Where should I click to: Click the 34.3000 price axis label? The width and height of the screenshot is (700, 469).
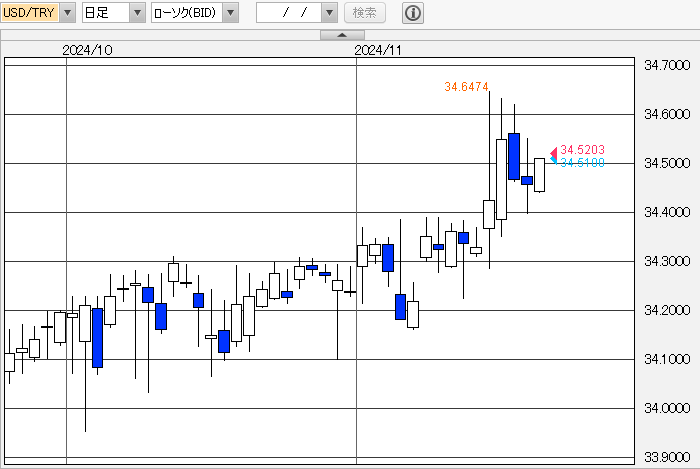coord(667,261)
